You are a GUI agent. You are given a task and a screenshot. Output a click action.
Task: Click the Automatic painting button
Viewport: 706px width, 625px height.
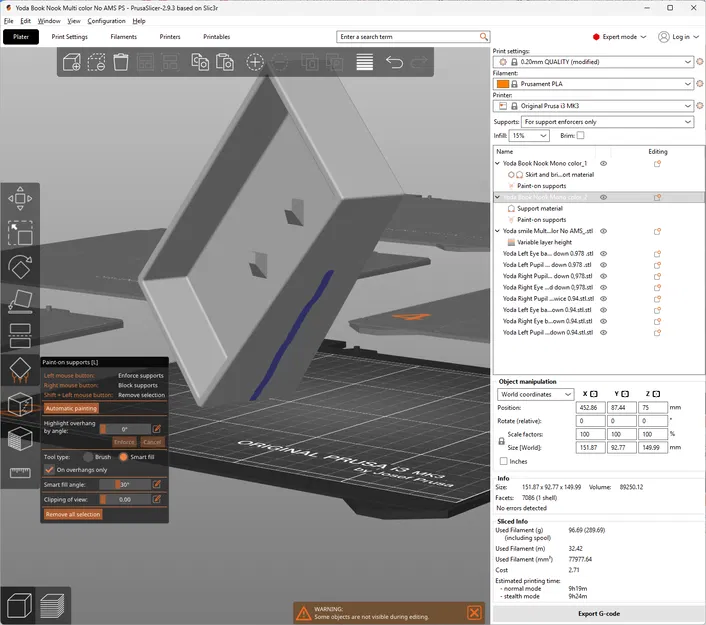pyautogui.click(x=71, y=408)
